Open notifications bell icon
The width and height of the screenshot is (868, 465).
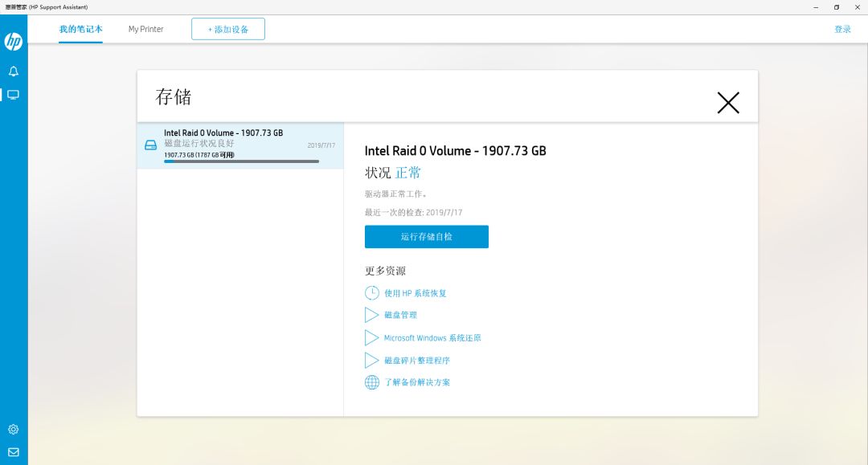click(x=14, y=71)
